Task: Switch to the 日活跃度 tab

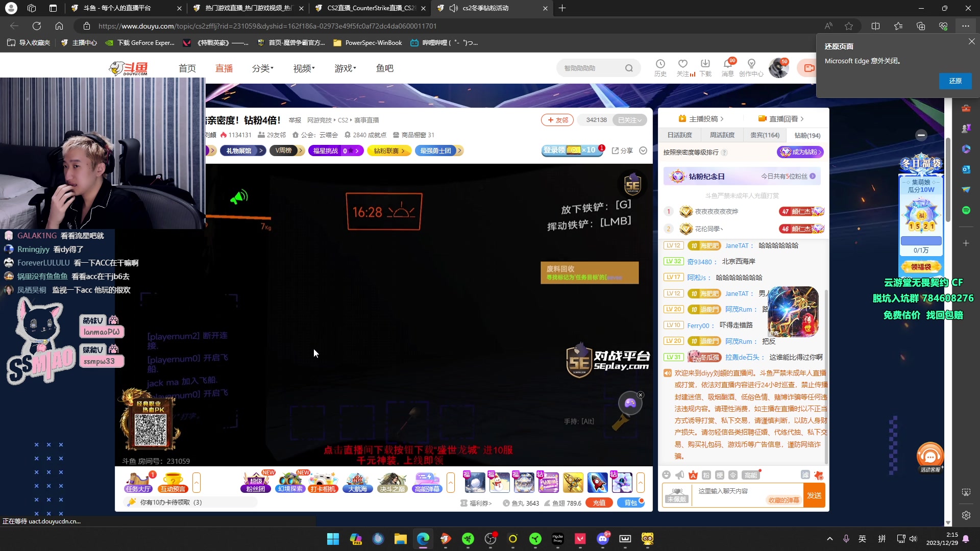Action: [x=679, y=135]
